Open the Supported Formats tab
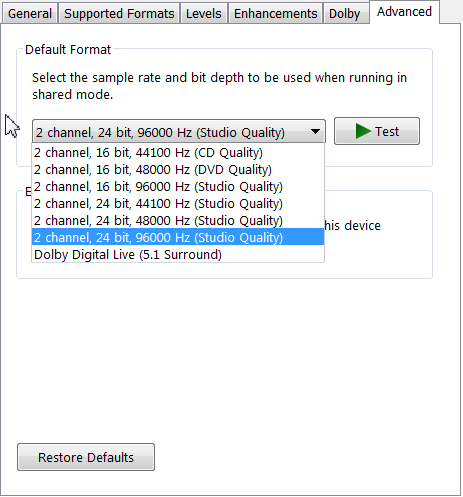 coord(119,14)
